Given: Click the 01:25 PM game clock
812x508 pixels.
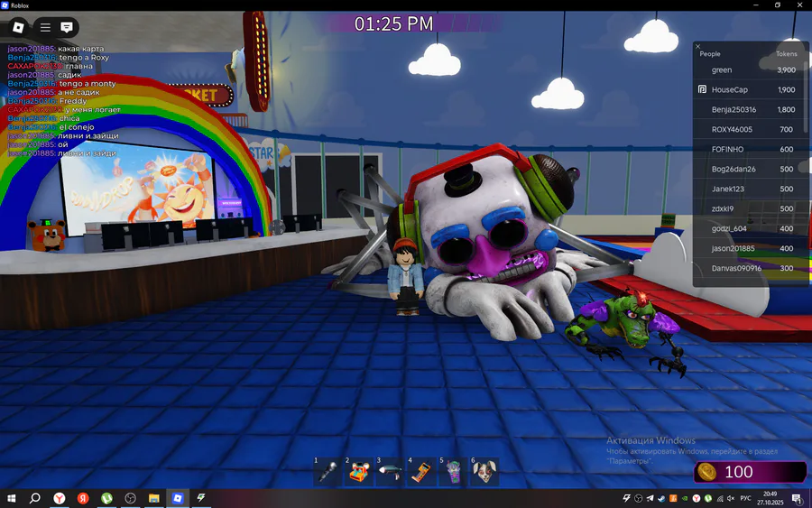Looking at the screenshot, I should [x=393, y=23].
